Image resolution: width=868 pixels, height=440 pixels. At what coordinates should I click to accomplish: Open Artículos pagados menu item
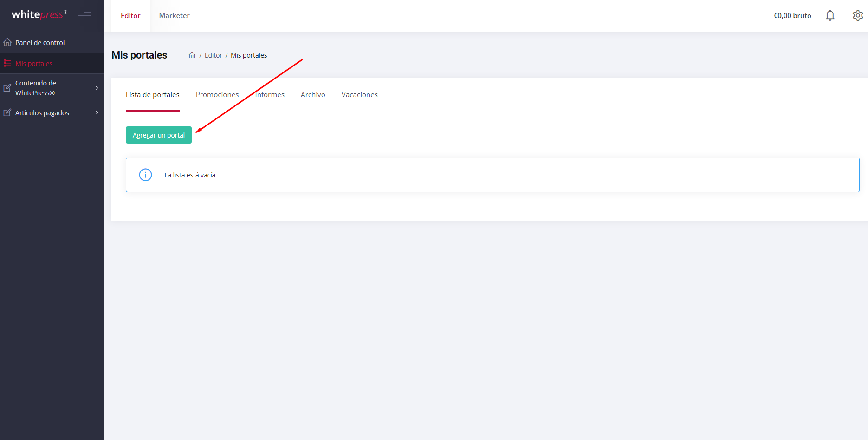point(52,112)
